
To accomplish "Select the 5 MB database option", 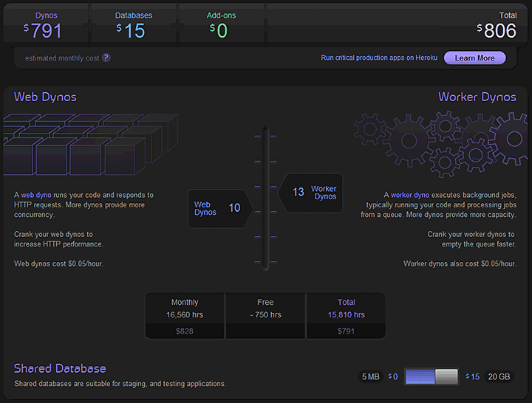I will (371, 376).
